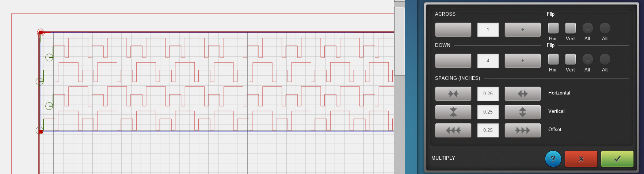Click the decrease vertical spacing icon
The image size is (644, 174).
coord(453,112)
